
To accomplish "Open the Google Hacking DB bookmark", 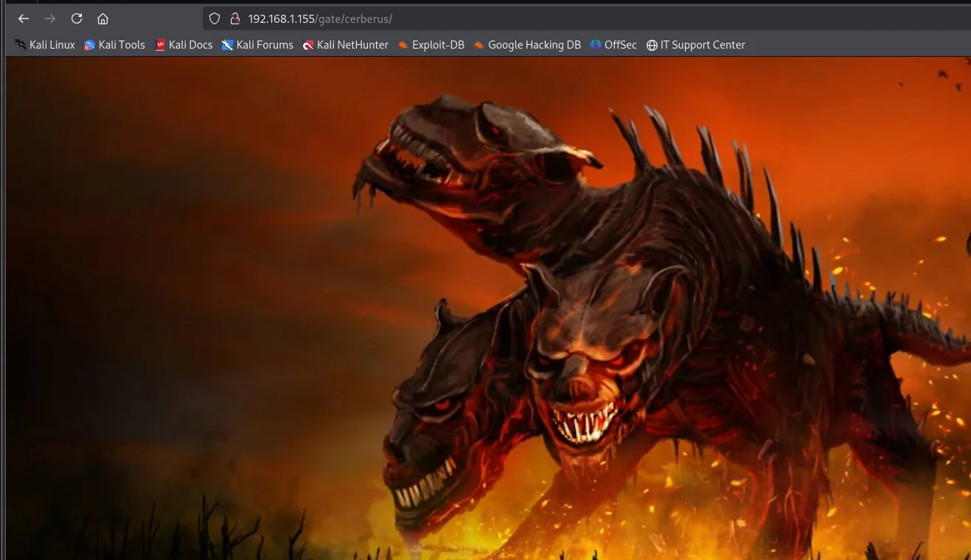I will pos(527,45).
